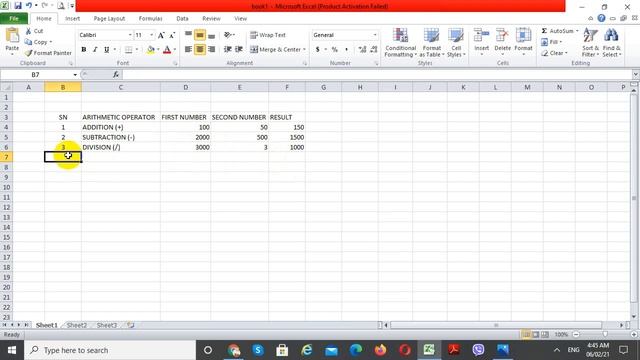Open the Borders icon
The height and width of the screenshot is (360, 640).
tap(129, 50)
